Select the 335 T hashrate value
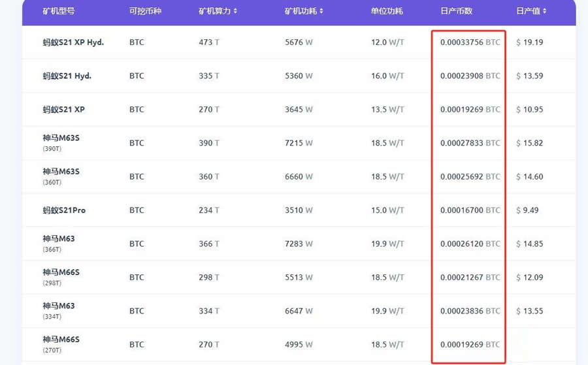This screenshot has width=588, height=365. pyautogui.click(x=209, y=76)
